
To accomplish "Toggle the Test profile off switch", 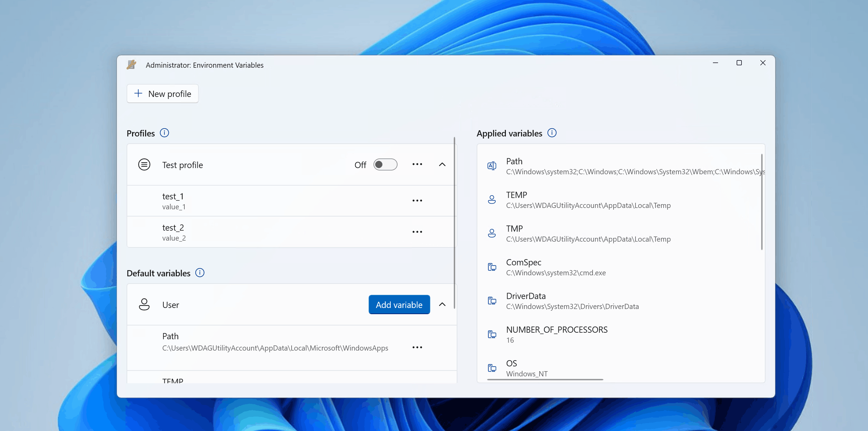I will [x=385, y=164].
